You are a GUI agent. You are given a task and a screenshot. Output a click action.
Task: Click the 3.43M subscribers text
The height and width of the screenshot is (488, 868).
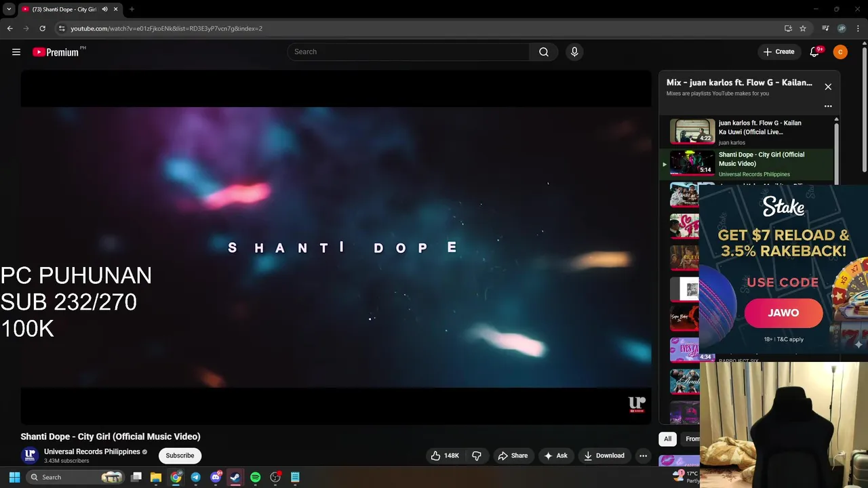pos(66,461)
